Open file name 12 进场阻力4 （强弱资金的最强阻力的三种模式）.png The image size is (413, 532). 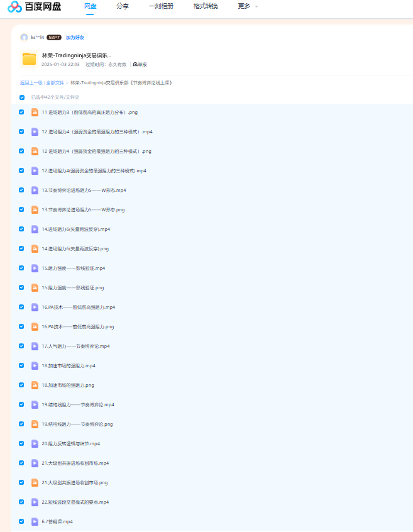[97, 152]
